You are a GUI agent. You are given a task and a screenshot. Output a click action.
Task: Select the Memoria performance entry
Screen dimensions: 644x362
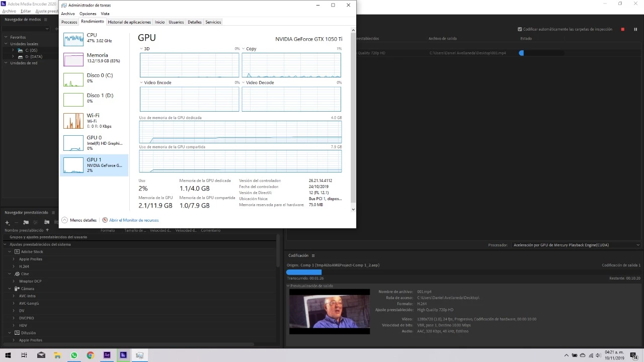[94, 59]
